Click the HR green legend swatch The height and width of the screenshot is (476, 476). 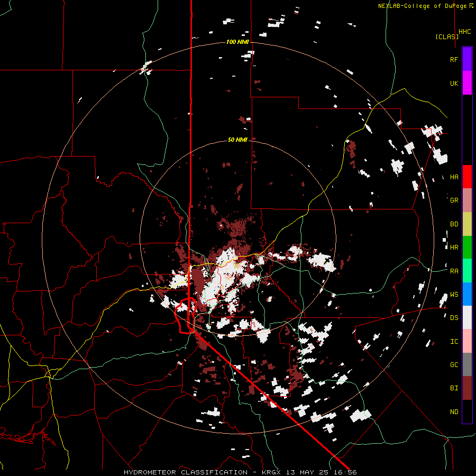coord(467,248)
